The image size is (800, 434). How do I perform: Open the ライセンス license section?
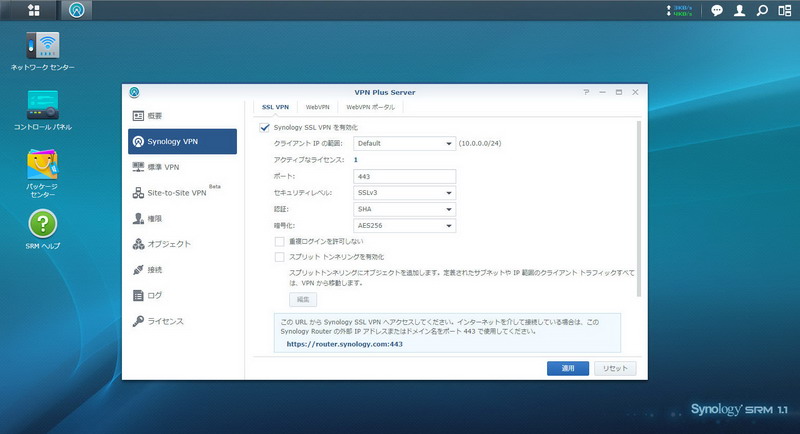click(182, 321)
